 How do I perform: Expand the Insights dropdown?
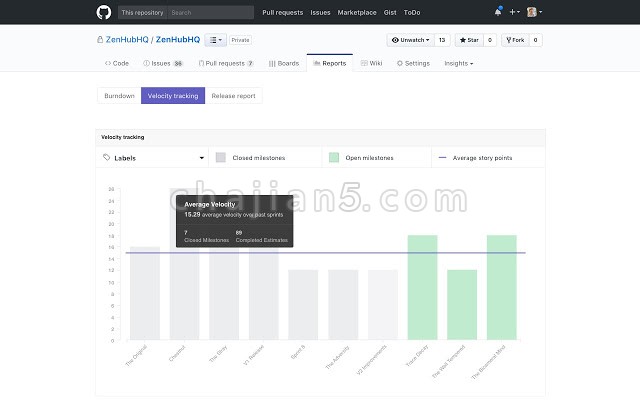pyautogui.click(x=458, y=63)
